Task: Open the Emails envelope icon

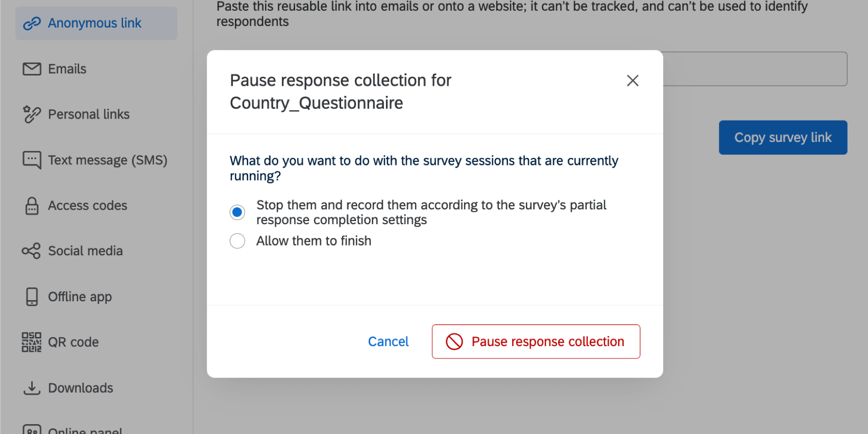Action: click(x=32, y=68)
